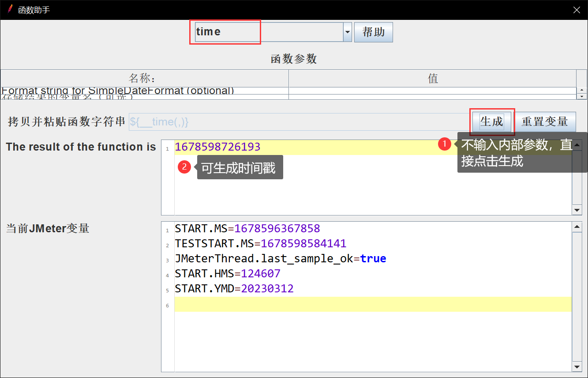Click up arrow of JMeter variables scrollbar
588x378 pixels.
577,227
